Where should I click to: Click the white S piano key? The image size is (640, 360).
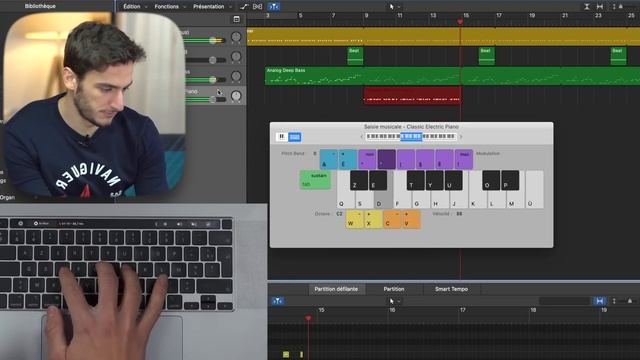364,200
